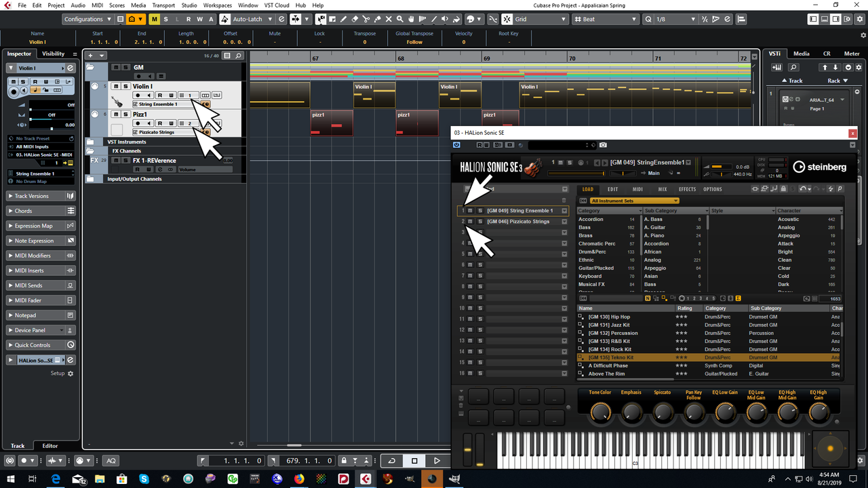Adjust the EQ Low Gain knob
Viewport: 868px width, 488px height.
pos(725,411)
